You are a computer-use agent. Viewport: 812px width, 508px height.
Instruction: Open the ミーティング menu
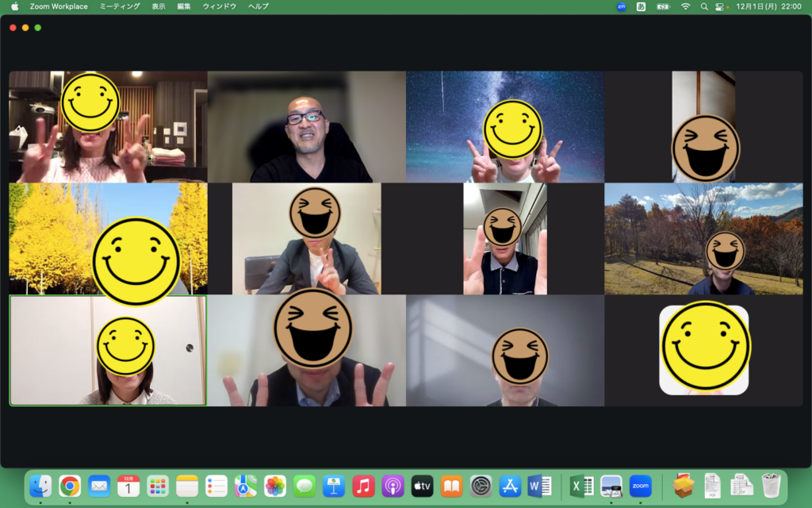(x=120, y=6)
